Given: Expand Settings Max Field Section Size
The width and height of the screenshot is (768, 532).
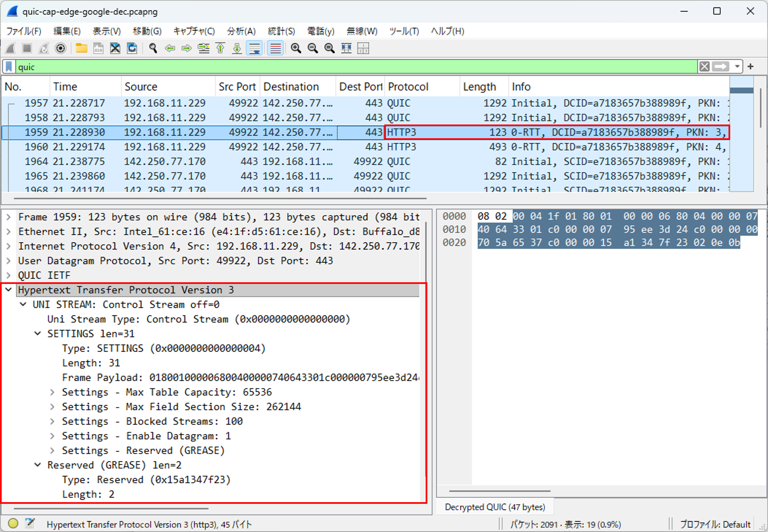Looking at the screenshot, I should 52,407.
